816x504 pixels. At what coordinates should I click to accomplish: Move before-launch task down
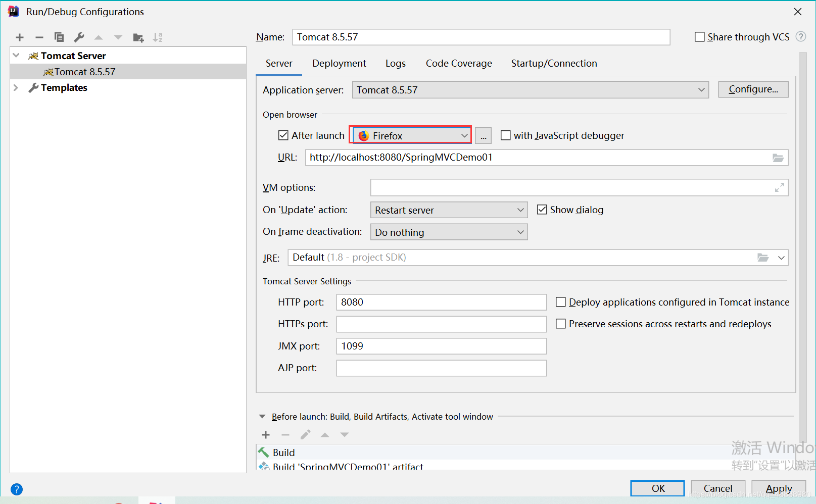pyautogui.click(x=345, y=435)
